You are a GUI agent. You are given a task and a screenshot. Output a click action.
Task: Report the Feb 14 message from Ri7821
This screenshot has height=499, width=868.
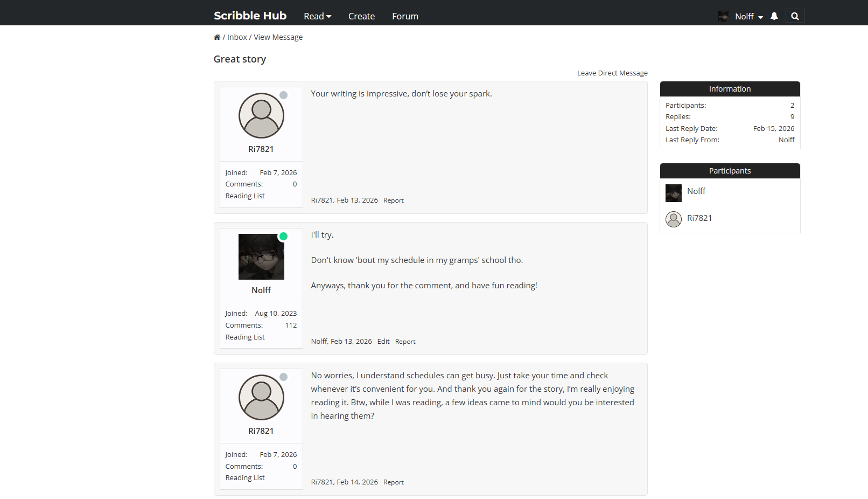pos(393,482)
